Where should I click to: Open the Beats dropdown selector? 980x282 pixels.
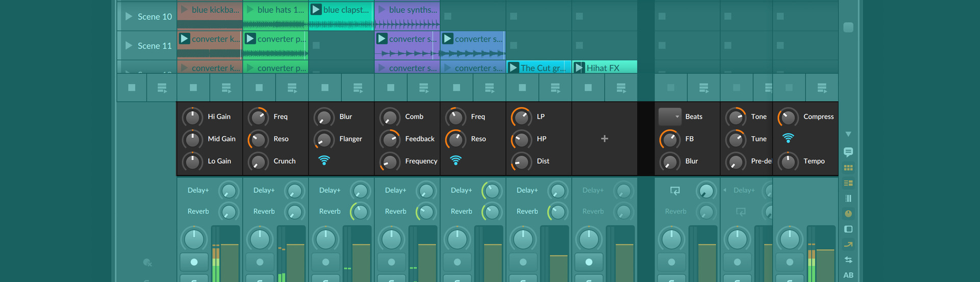[x=670, y=116]
